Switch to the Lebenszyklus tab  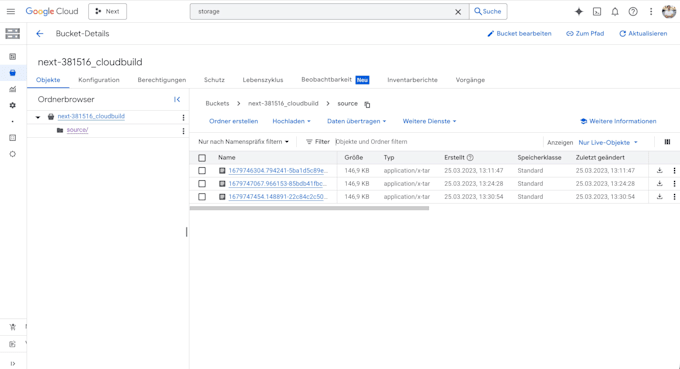(x=263, y=80)
